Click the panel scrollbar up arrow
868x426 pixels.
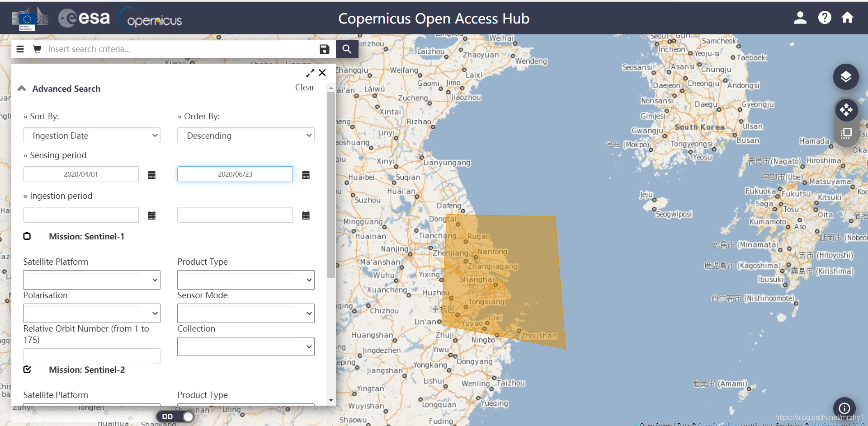pos(331,88)
